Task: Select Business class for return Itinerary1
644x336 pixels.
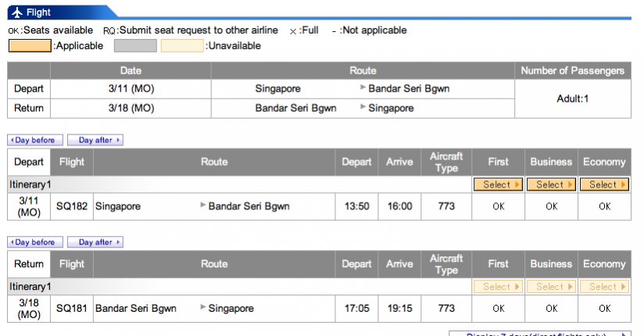Action: click(x=551, y=287)
